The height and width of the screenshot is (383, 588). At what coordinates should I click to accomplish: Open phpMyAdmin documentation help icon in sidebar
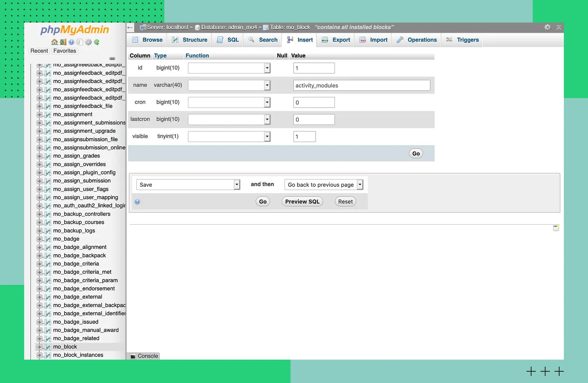(72, 42)
